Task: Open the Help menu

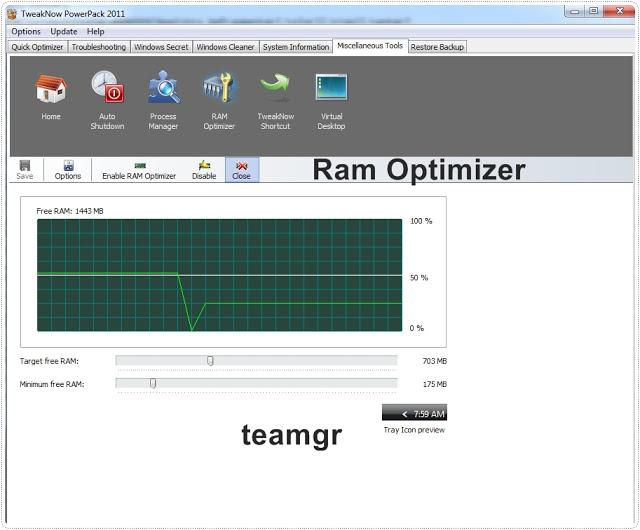Action: coord(96,31)
